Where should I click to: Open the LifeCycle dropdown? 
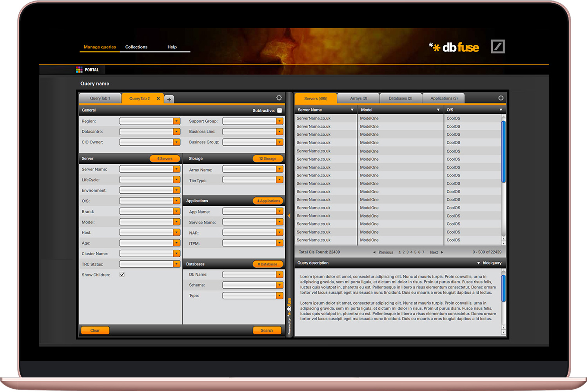tap(177, 180)
